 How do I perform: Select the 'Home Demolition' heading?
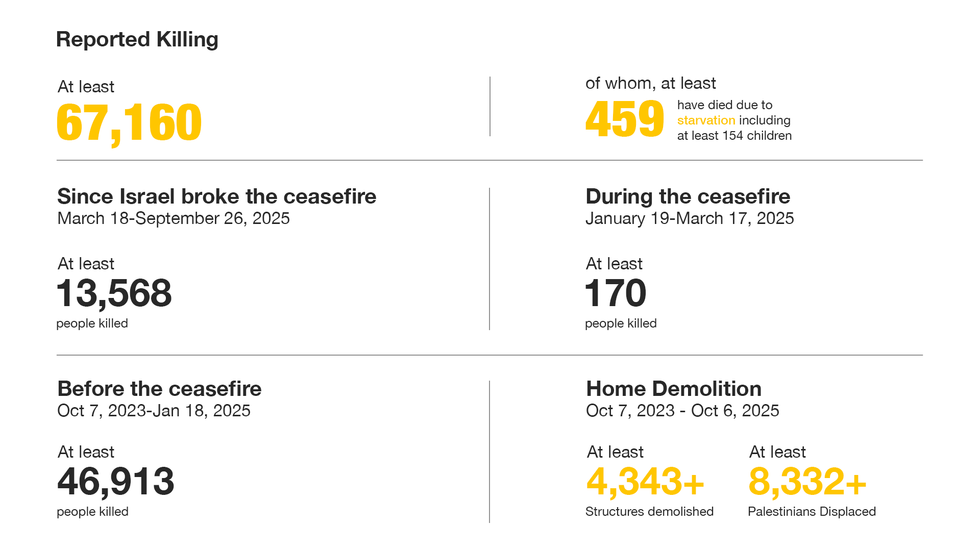pos(673,389)
